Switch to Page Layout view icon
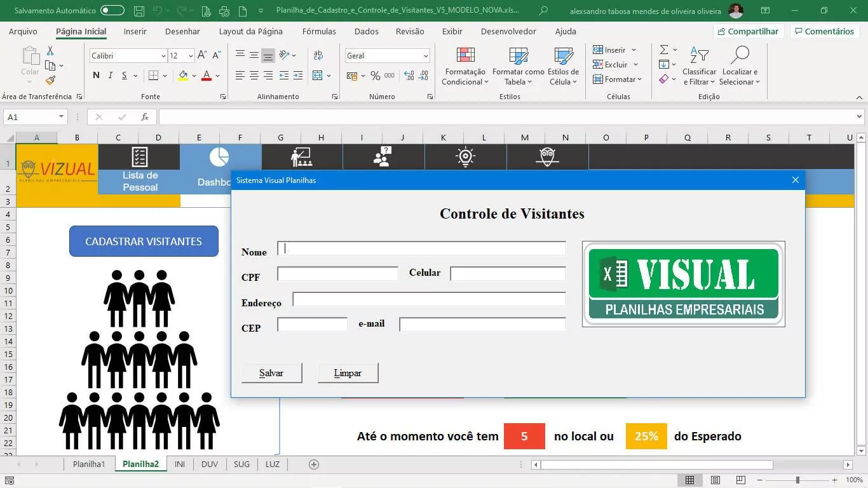This screenshot has width=868, height=488. [715, 480]
